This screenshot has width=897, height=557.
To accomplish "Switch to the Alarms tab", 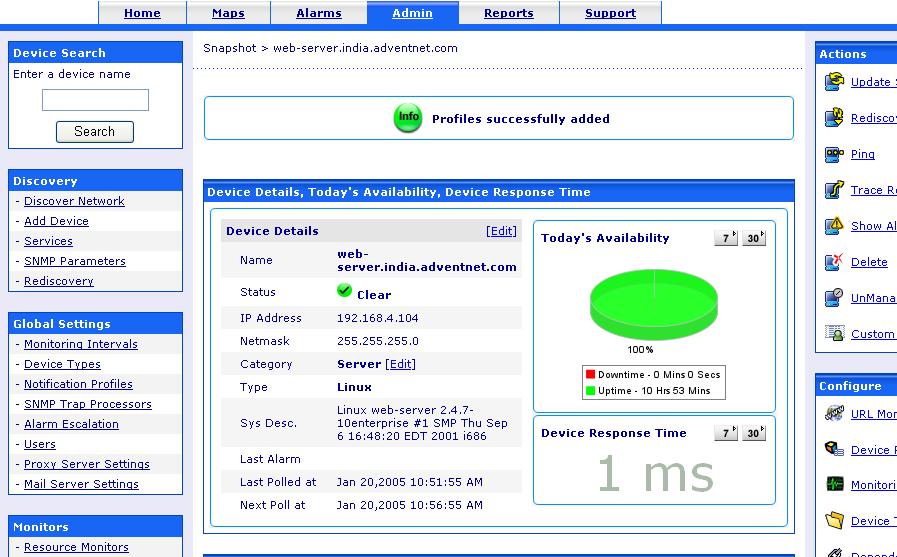I will pos(319,13).
